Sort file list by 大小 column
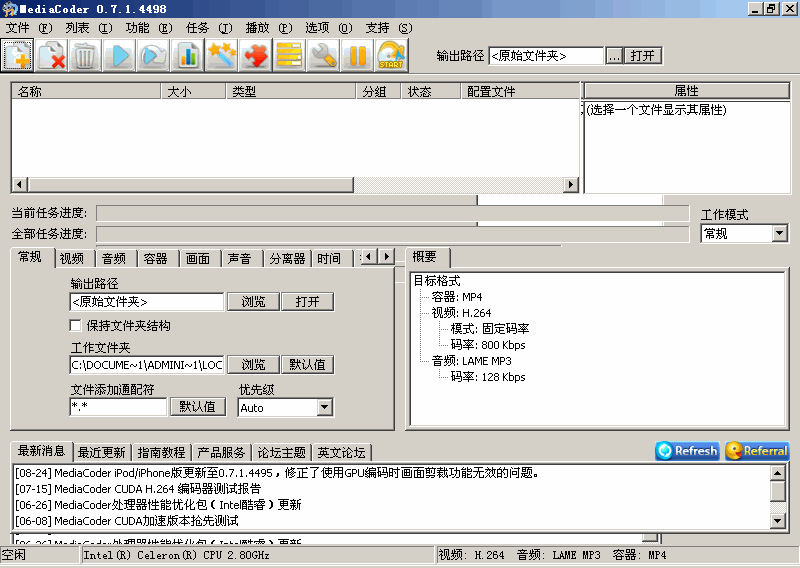Image resolution: width=800 pixels, height=568 pixels. coord(193,91)
